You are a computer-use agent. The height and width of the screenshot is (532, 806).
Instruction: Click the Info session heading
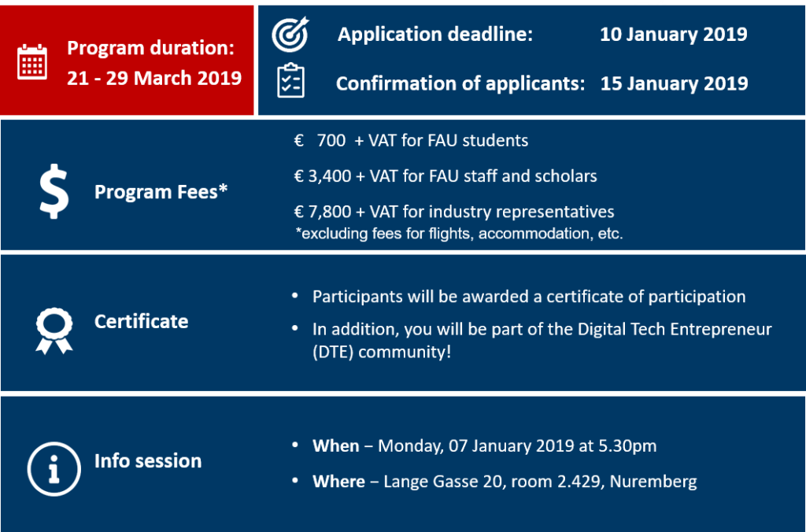coord(147,460)
